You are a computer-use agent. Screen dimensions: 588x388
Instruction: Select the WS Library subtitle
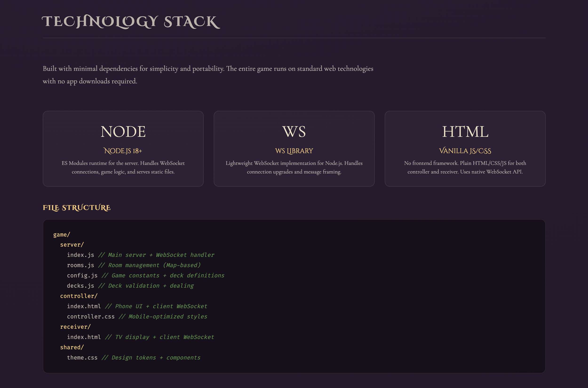(x=294, y=151)
